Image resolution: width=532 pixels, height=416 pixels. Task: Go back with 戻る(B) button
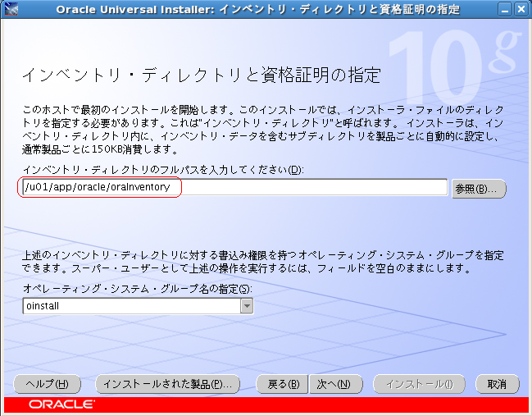(x=282, y=384)
